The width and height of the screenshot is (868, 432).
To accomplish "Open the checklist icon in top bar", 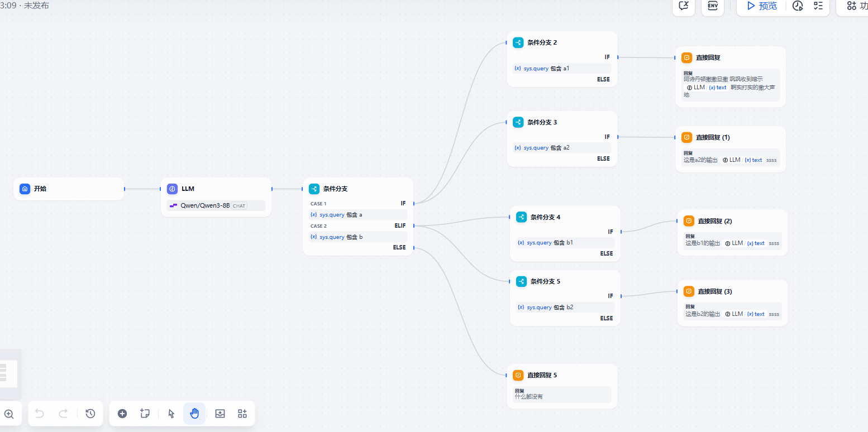I will click(818, 6).
